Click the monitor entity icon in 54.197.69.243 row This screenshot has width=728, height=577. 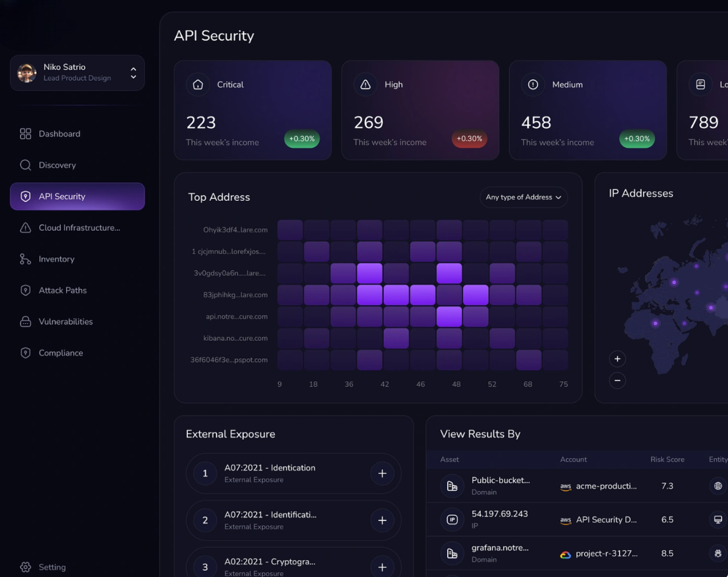pyautogui.click(x=718, y=519)
